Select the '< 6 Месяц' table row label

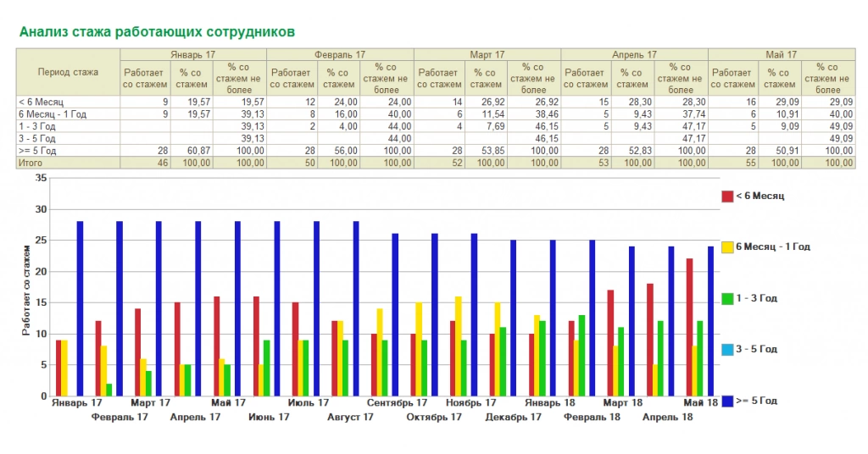pos(41,102)
